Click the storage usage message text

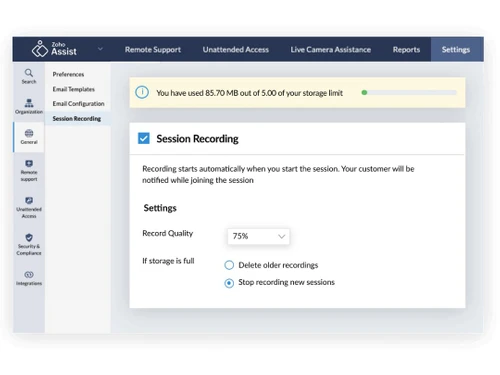click(x=249, y=93)
